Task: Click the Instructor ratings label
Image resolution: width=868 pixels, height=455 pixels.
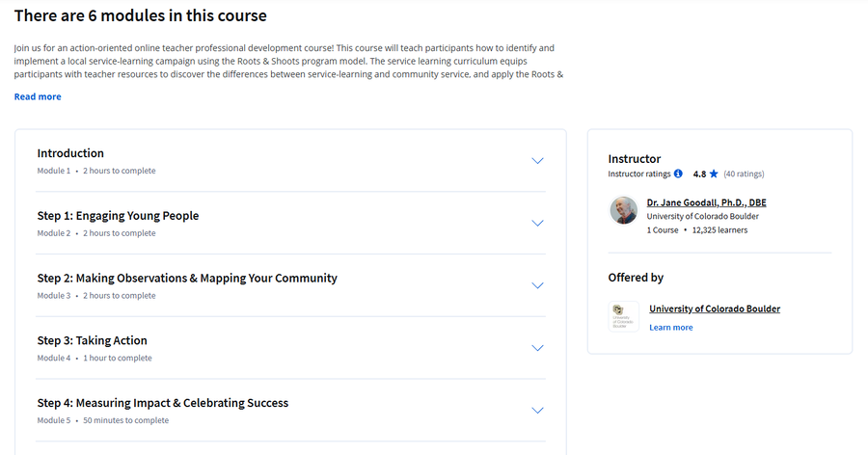Action: coord(639,174)
